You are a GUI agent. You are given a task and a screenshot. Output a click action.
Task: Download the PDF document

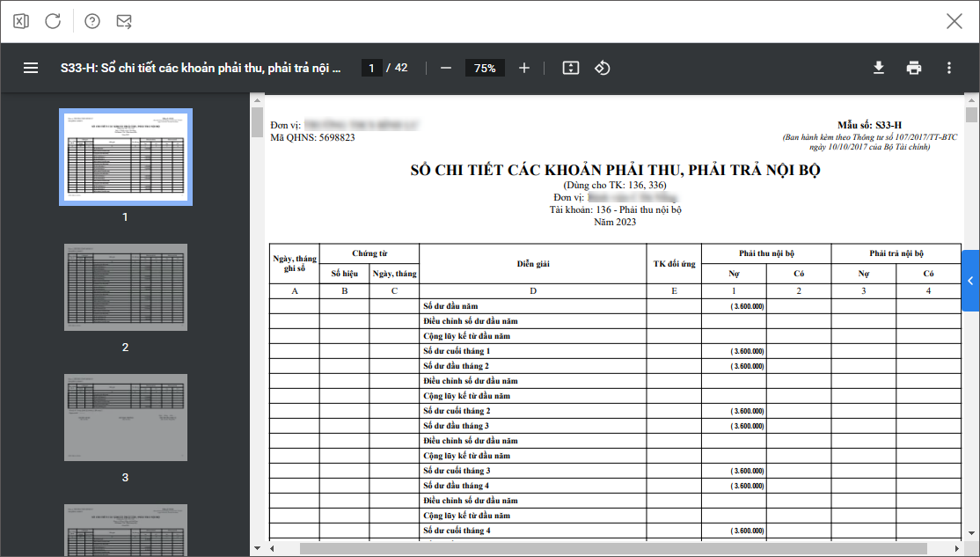(879, 67)
